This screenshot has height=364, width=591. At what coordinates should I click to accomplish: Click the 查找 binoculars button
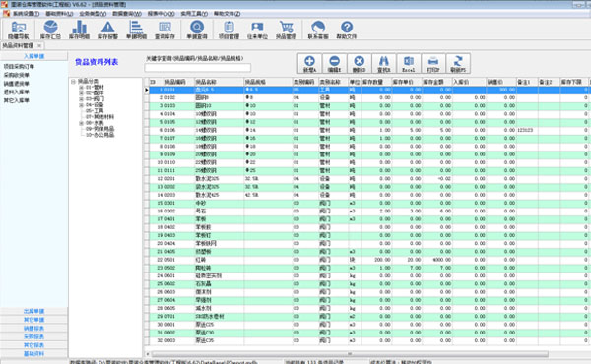[384, 64]
